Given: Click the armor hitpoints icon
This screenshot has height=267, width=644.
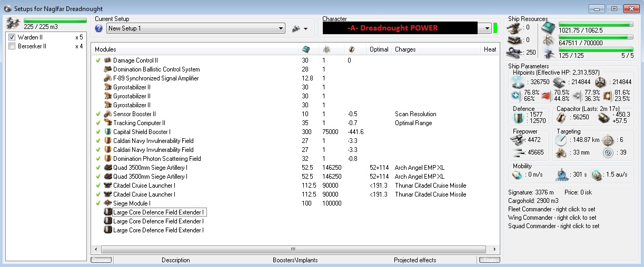Looking at the screenshot, I should pyautogui.click(x=559, y=81).
